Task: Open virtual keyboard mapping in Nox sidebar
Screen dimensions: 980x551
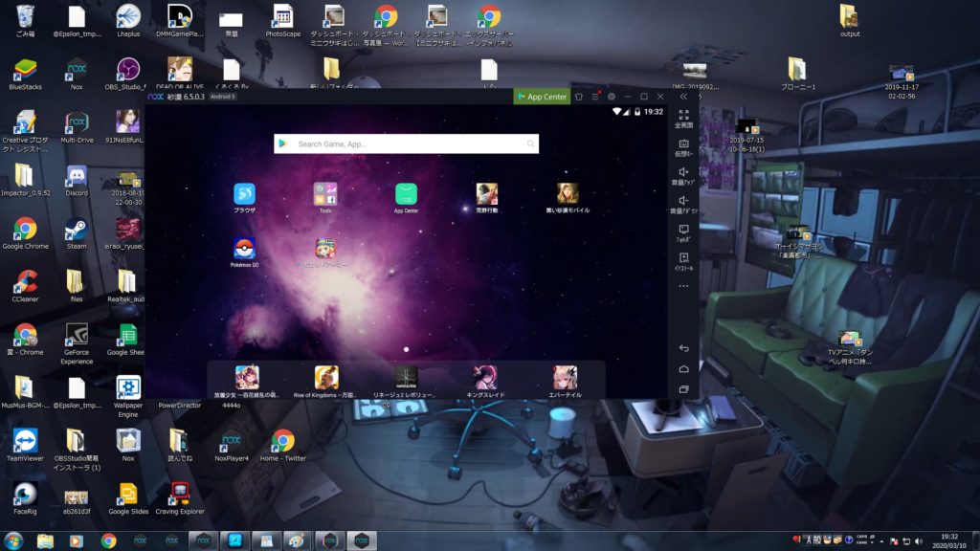Action: tap(683, 144)
